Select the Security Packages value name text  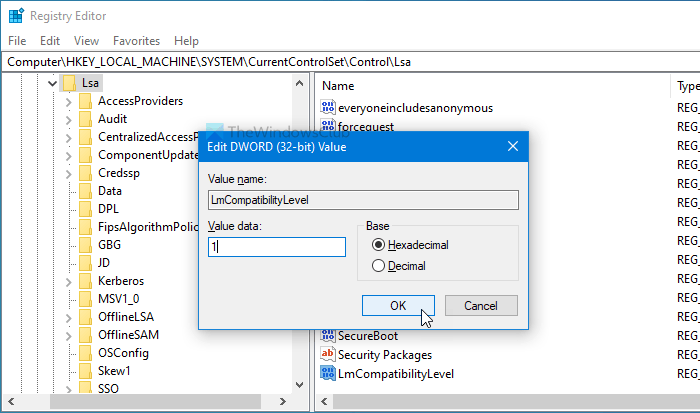[x=385, y=355]
